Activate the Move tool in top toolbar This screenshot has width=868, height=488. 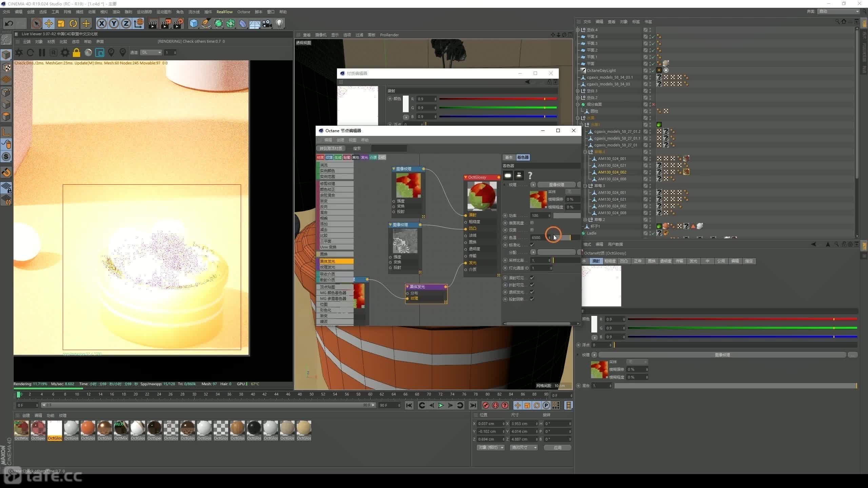pyautogui.click(x=49, y=23)
